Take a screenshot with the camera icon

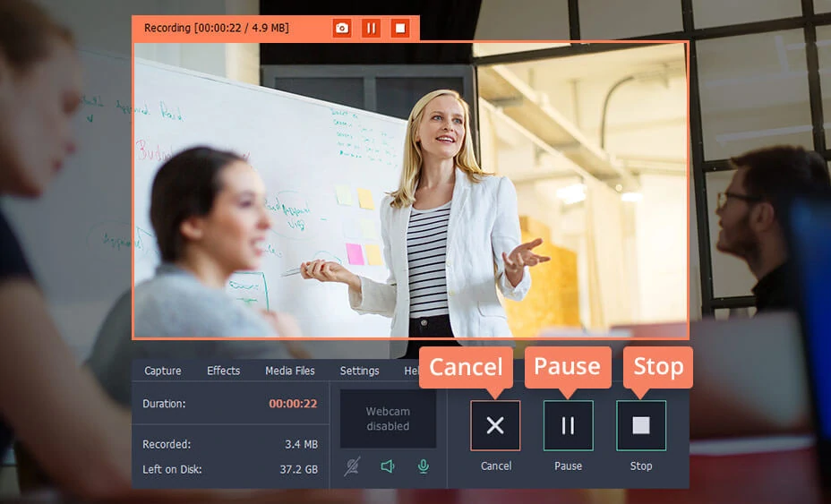click(341, 29)
